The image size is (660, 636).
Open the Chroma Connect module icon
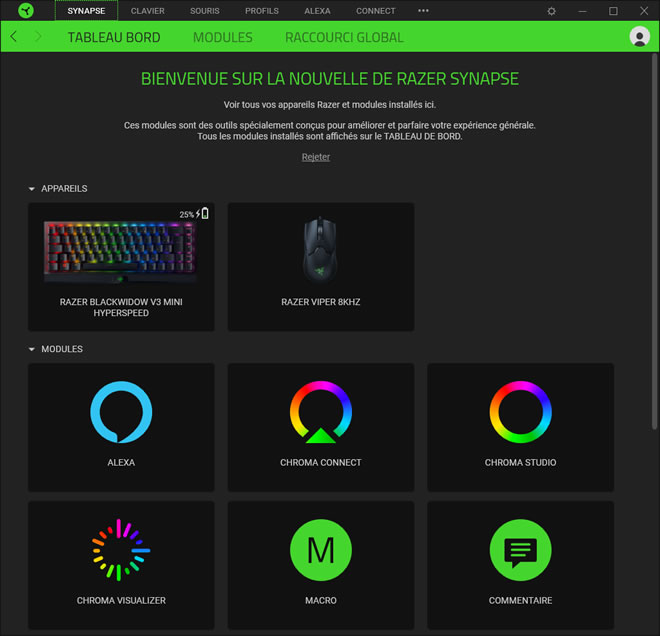[321, 412]
